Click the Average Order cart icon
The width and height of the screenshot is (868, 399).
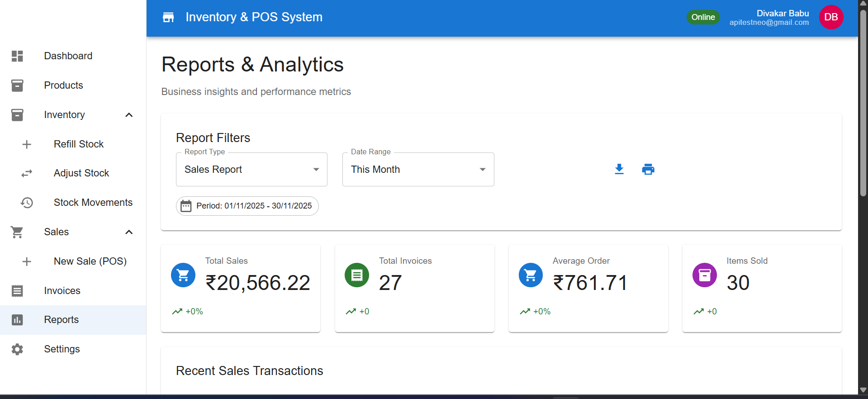[531, 275]
